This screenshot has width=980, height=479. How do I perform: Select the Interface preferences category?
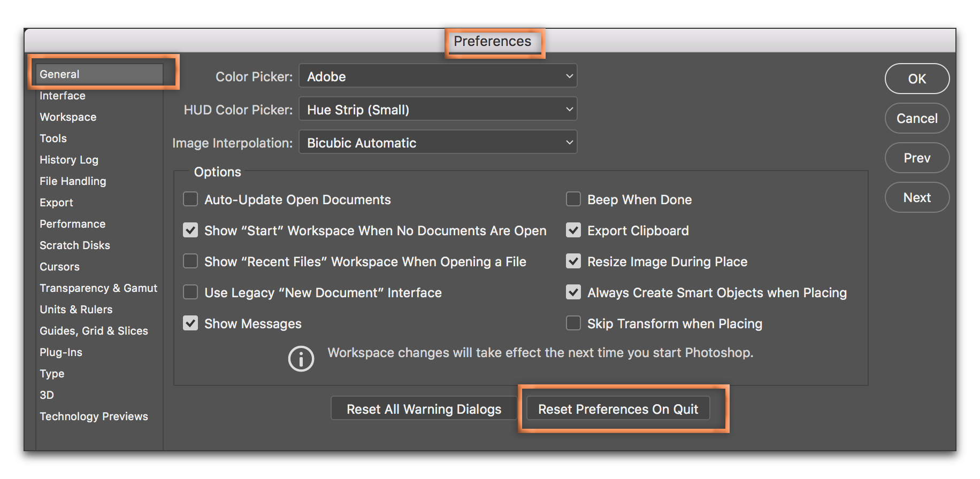[x=63, y=96]
